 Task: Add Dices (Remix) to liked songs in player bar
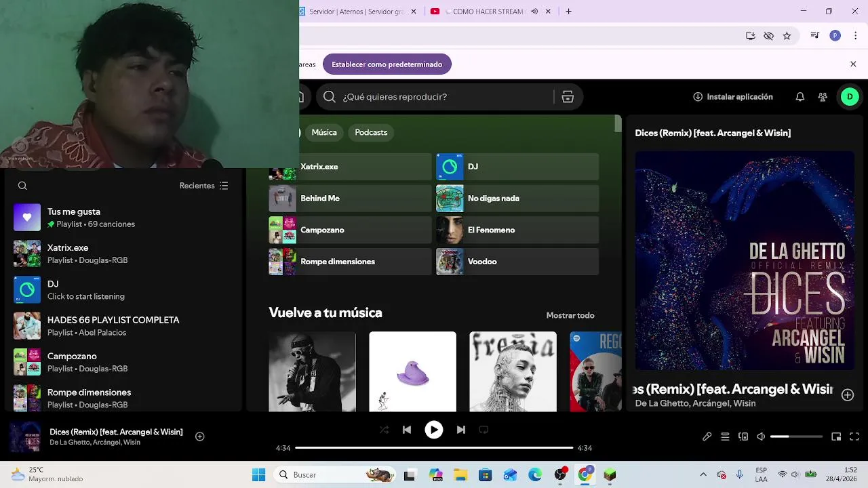[200, 436]
